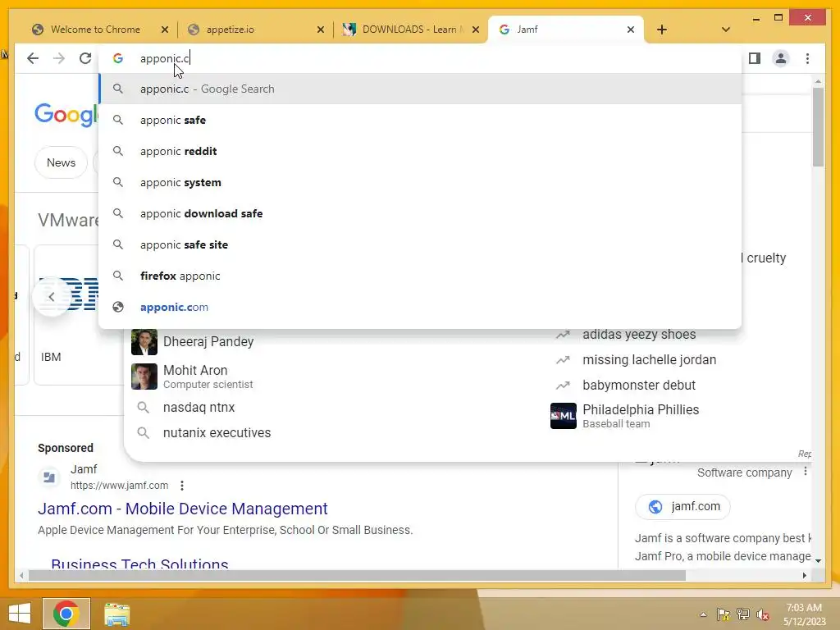Pick the 'apponic system' suggestion

coord(421,182)
